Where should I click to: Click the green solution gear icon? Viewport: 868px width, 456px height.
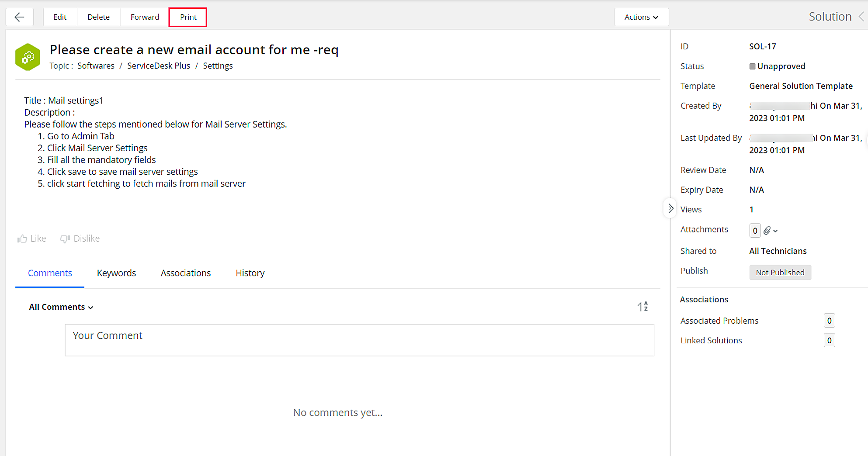coord(28,57)
